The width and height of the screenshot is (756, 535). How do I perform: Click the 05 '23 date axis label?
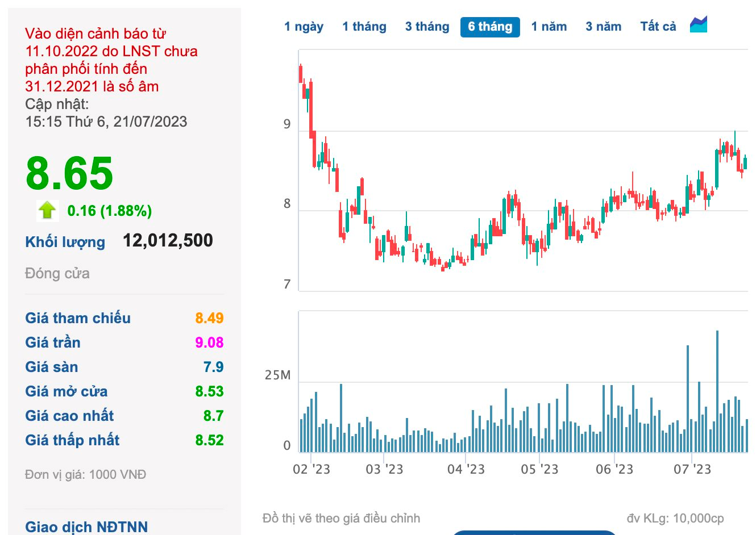point(539,469)
